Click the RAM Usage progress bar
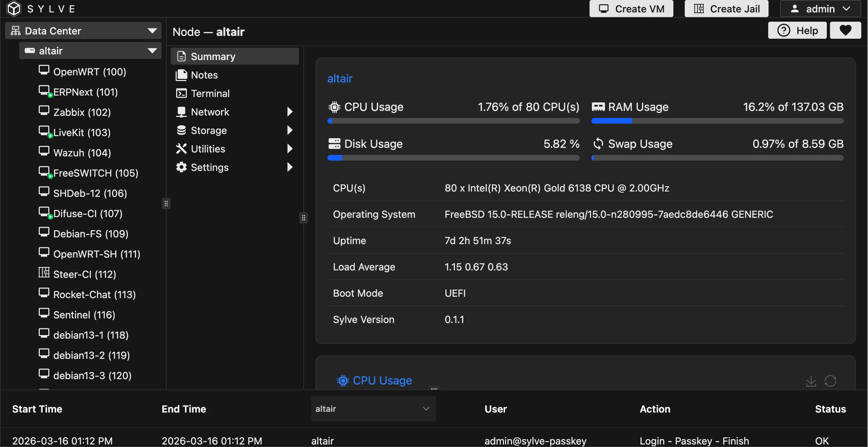Image resolution: width=868 pixels, height=447 pixels. pos(717,121)
